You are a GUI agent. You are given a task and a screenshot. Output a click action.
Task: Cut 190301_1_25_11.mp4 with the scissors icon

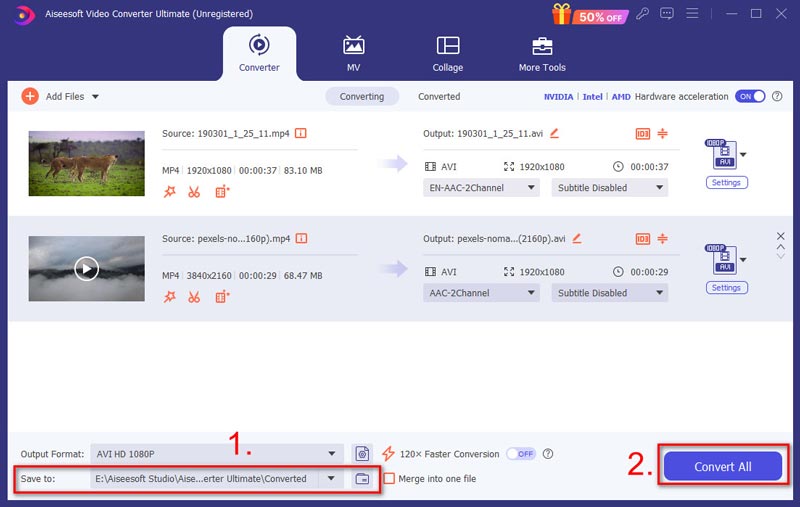194,192
